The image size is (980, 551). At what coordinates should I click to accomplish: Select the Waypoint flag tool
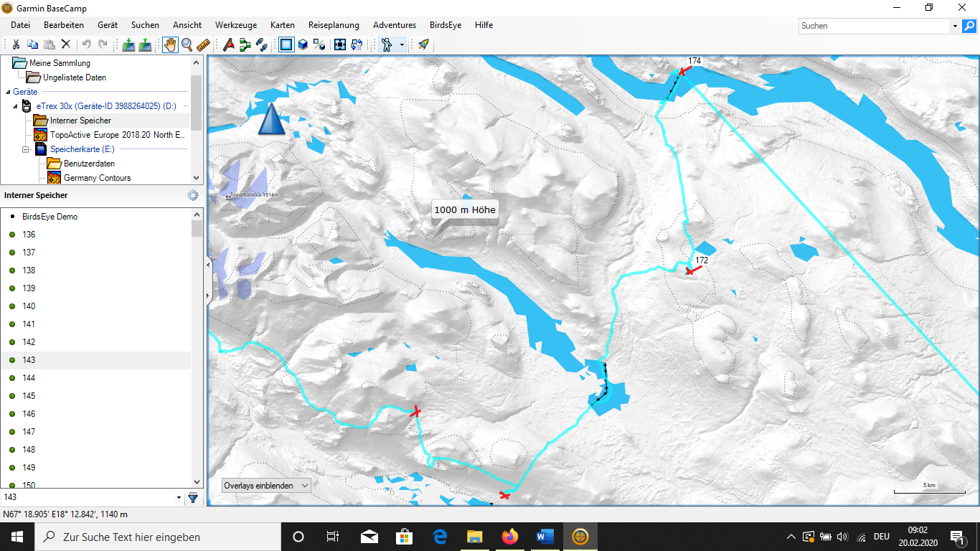pos(229,44)
